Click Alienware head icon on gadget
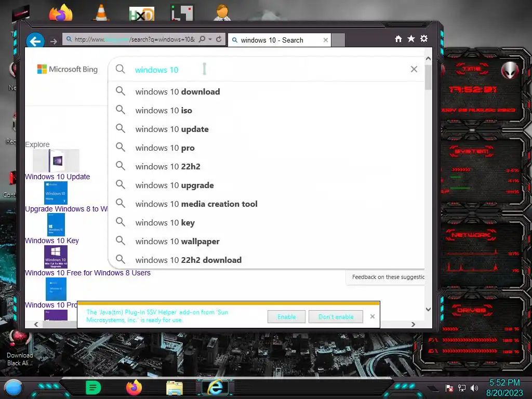Screen dimensions: 532x399 [x=510, y=70]
